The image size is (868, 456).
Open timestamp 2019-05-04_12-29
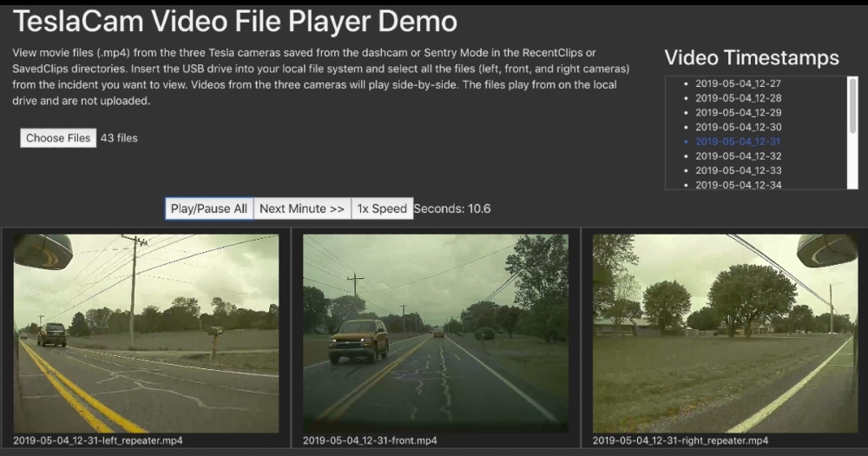point(738,112)
